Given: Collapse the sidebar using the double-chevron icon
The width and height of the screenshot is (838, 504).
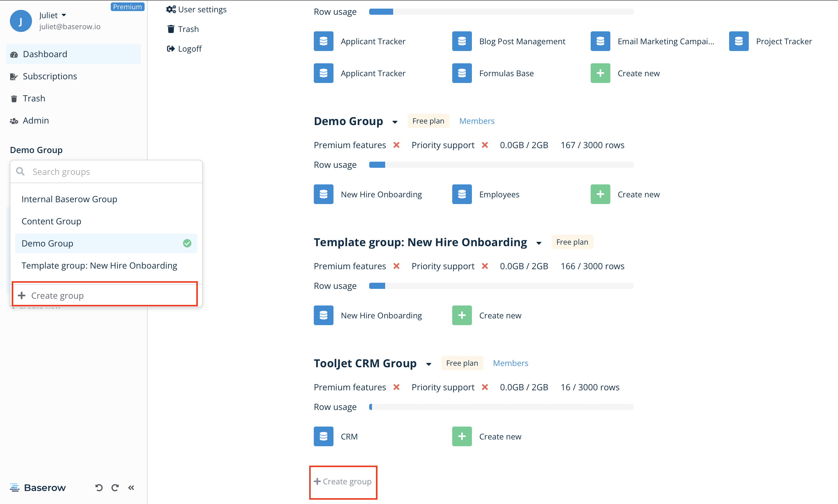Looking at the screenshot, I should 131,487.
